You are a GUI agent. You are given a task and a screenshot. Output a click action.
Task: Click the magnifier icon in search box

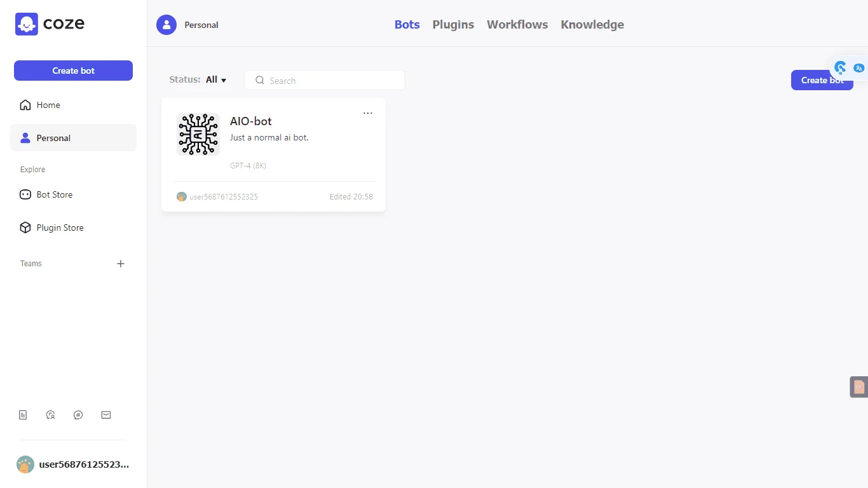click(259, 81)
